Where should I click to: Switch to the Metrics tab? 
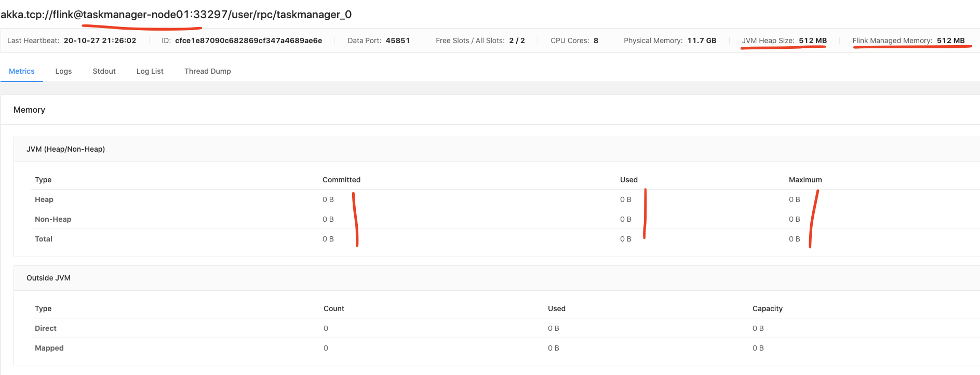point(22,71)
